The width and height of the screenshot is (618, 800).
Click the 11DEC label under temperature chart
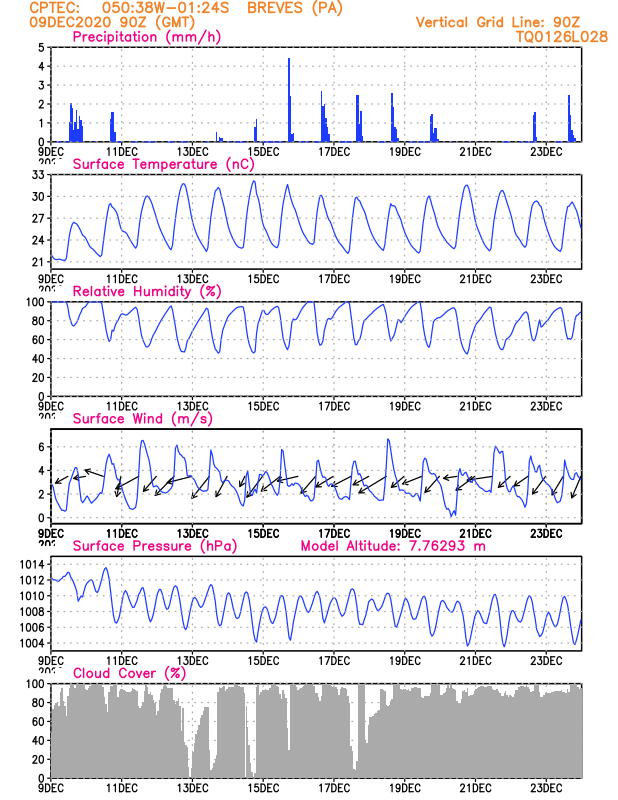pos(122,279)
